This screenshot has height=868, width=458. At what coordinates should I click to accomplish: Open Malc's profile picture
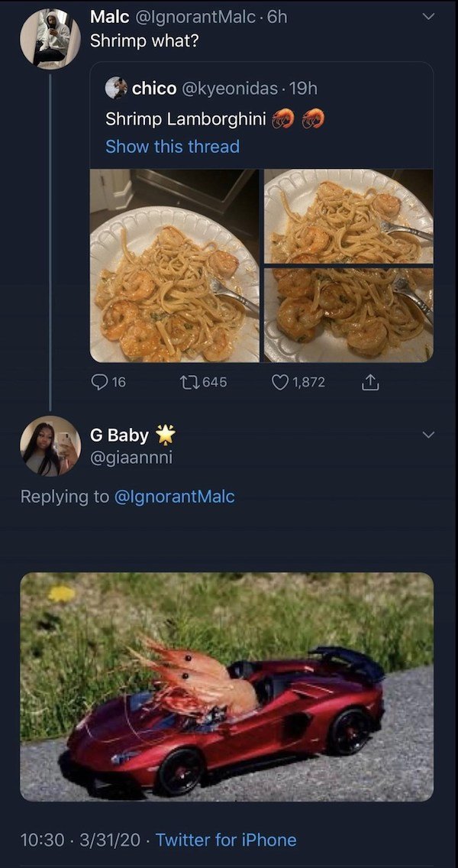click(x=50, y=39)
